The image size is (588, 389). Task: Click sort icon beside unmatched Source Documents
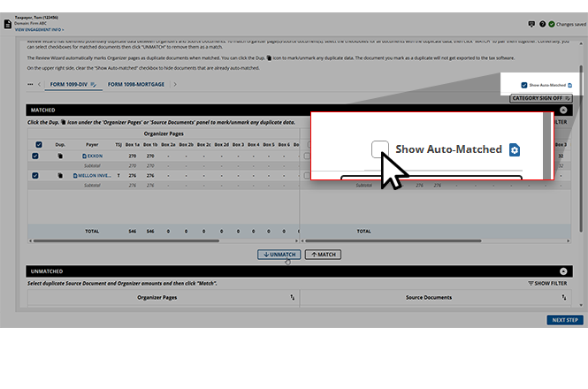pos(564,297)
